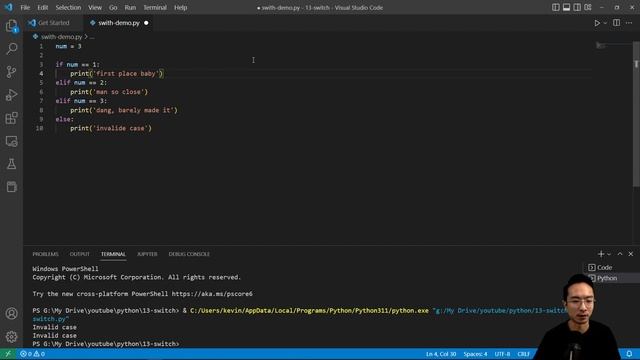Open the View menu
This screenshot has height=360, width=640.
tap(95, 7)
